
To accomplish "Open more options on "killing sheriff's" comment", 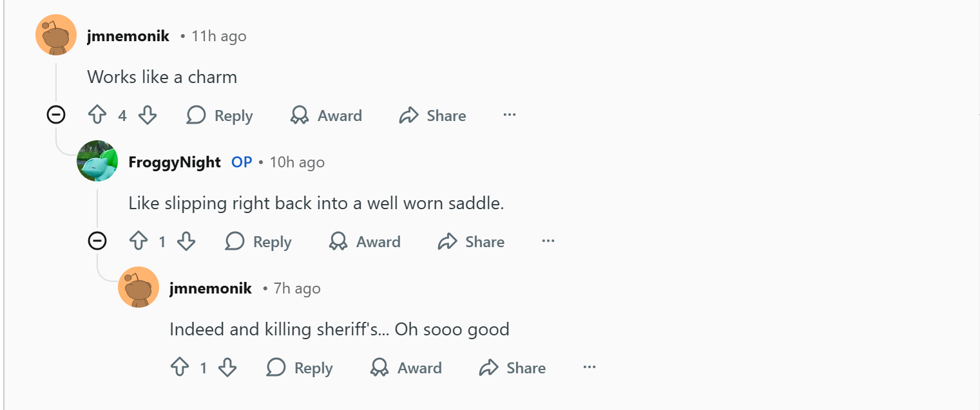I will click(590, 368).
